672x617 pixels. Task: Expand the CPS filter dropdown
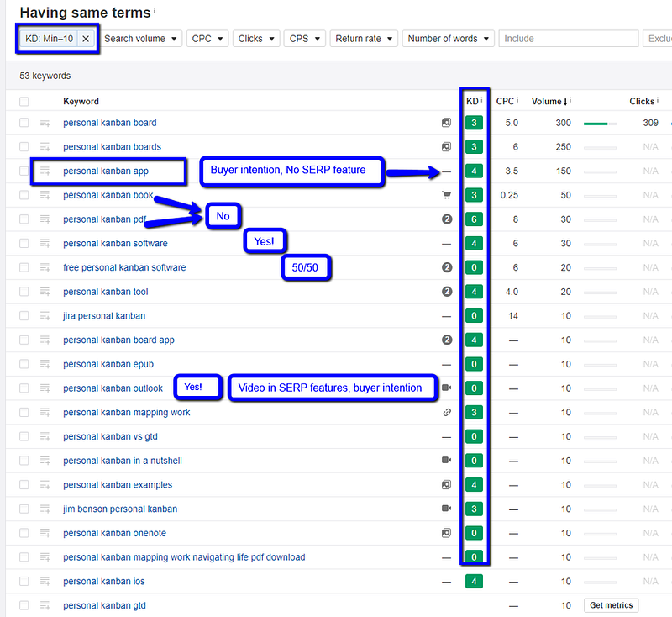tap(305, 39)
